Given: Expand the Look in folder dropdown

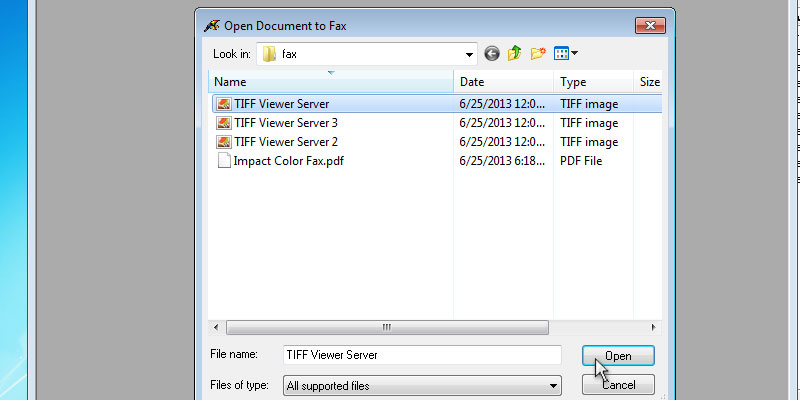Looking at the screenshot, I should point(469,54).
